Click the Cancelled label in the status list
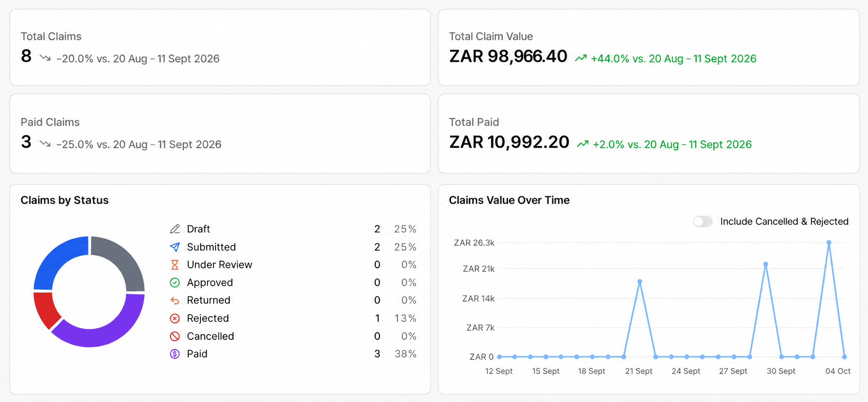 pos(210,336)
